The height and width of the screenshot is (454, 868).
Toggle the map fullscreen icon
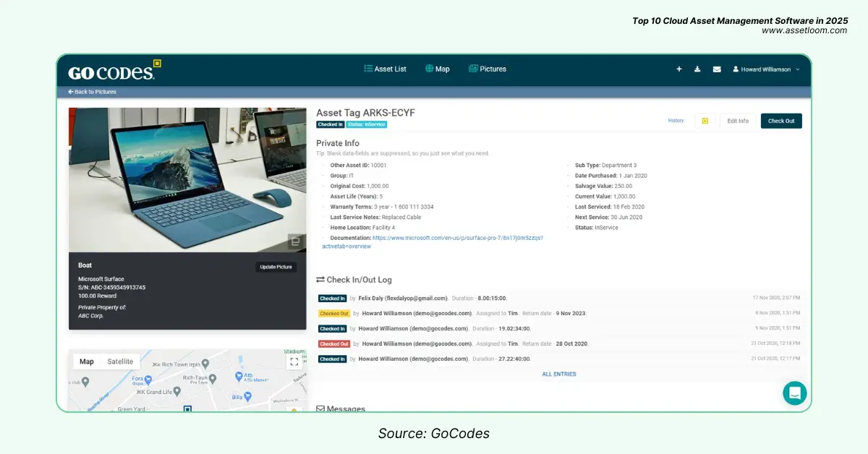(294, 362)
